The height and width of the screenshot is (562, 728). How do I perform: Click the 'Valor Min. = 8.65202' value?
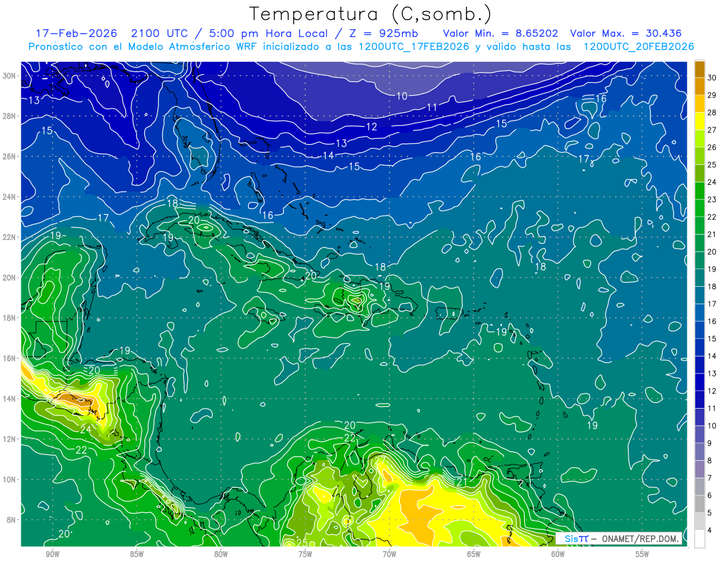pos(501,33)
